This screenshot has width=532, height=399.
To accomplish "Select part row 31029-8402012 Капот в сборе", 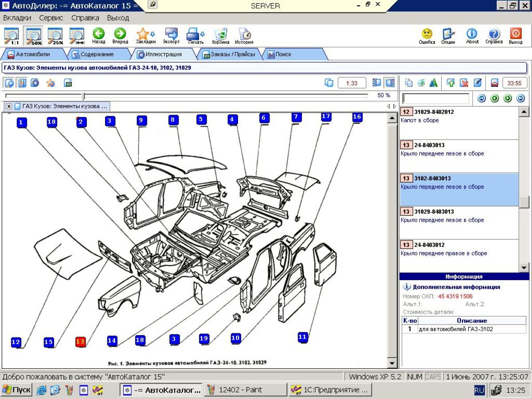I will pyautogui.click(x=459, y=123).
